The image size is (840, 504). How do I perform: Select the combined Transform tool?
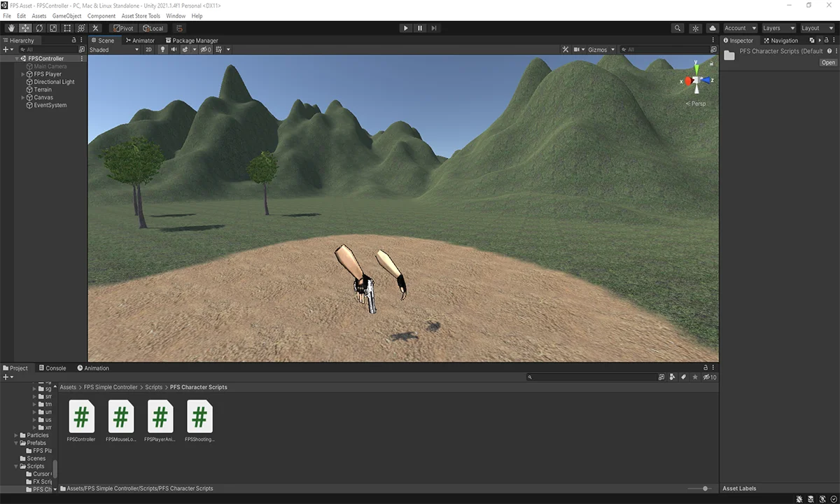[x=81, y=28]
